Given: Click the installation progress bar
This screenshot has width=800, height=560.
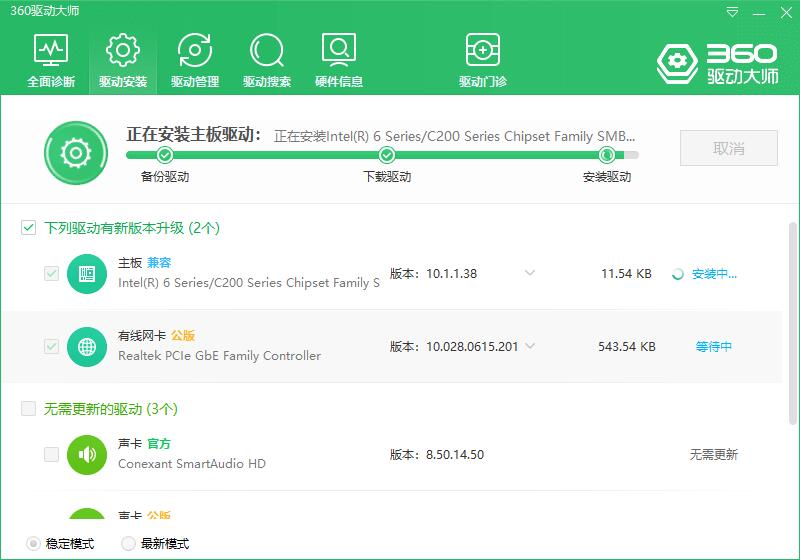Looking at the screenshot, I should pos(382,155).
